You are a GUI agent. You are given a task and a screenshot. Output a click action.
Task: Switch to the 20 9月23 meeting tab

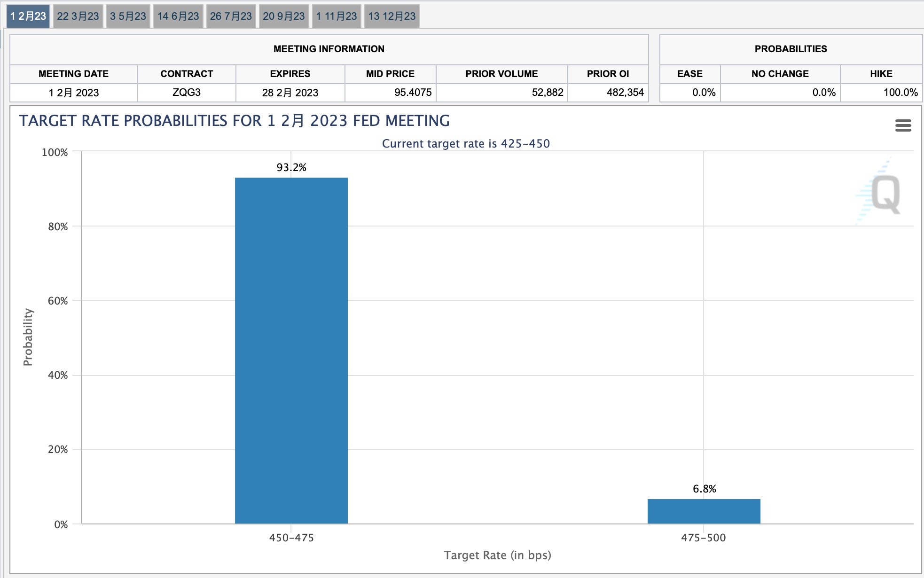(284, 16)
